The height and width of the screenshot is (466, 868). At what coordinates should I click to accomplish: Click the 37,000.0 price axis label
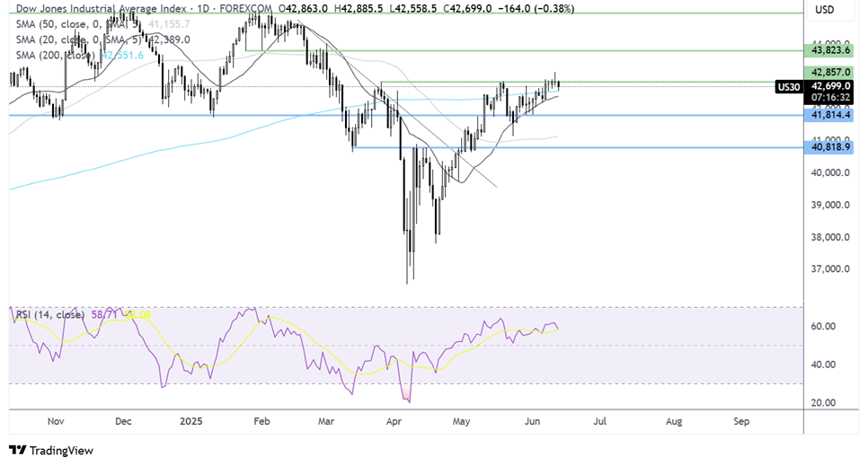(829, 269)
